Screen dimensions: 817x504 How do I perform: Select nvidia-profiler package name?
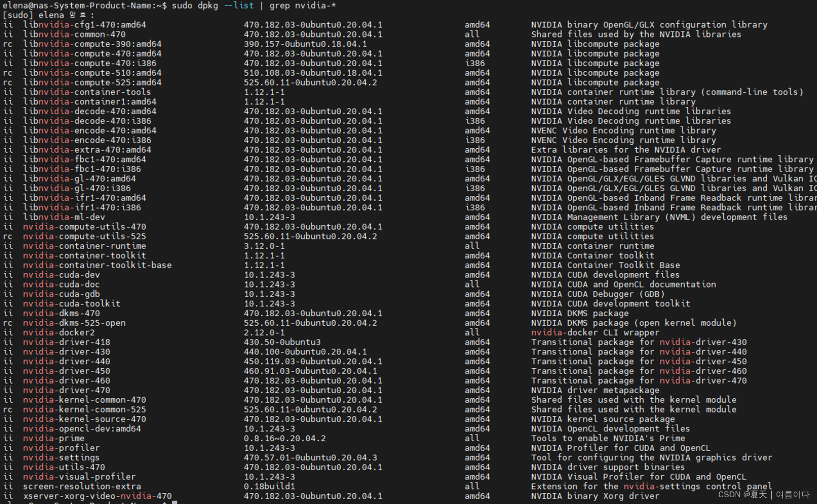(61, 448)
